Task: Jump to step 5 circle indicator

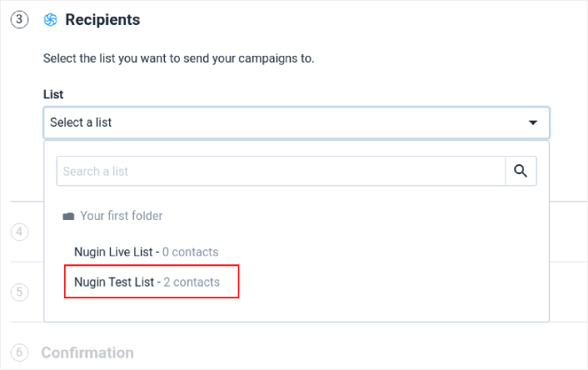Action: 19,292
